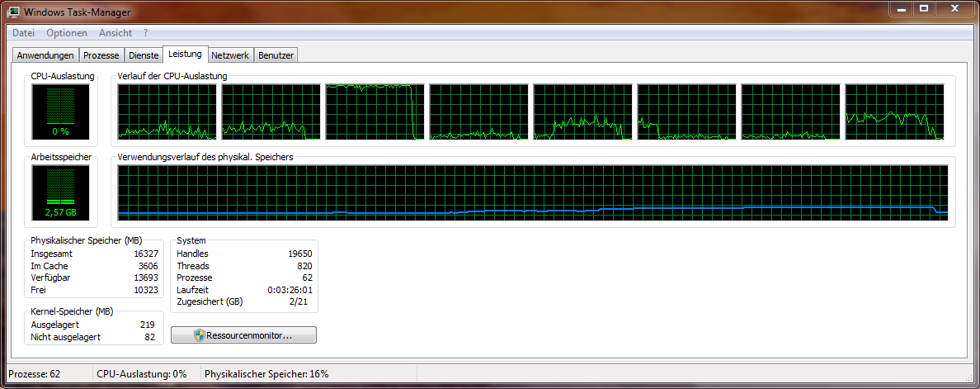Click the first CPU core history graph
Viewport: 980px width, 389px height.
point(167,112)
